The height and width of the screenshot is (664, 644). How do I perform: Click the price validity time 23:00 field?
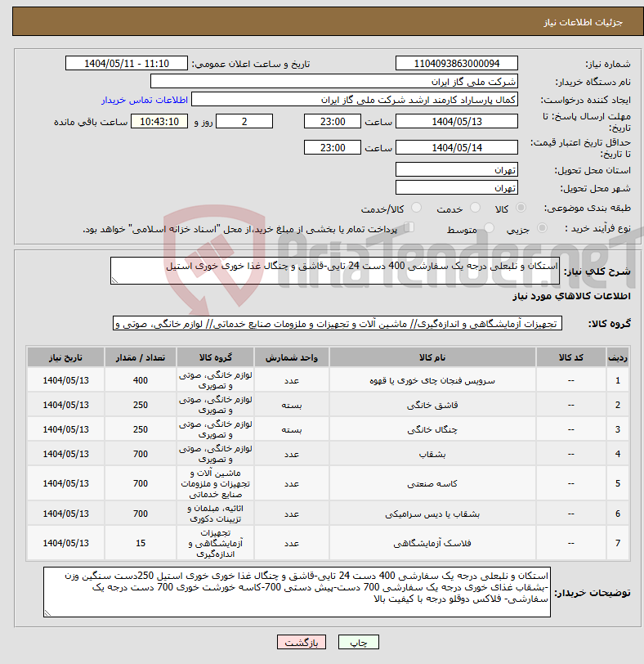333,148
